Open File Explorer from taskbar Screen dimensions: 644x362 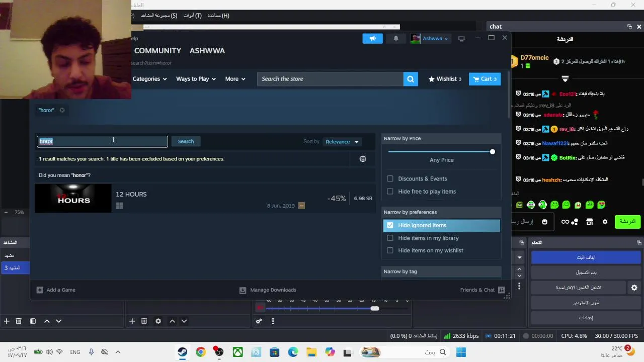pos(311,352)
